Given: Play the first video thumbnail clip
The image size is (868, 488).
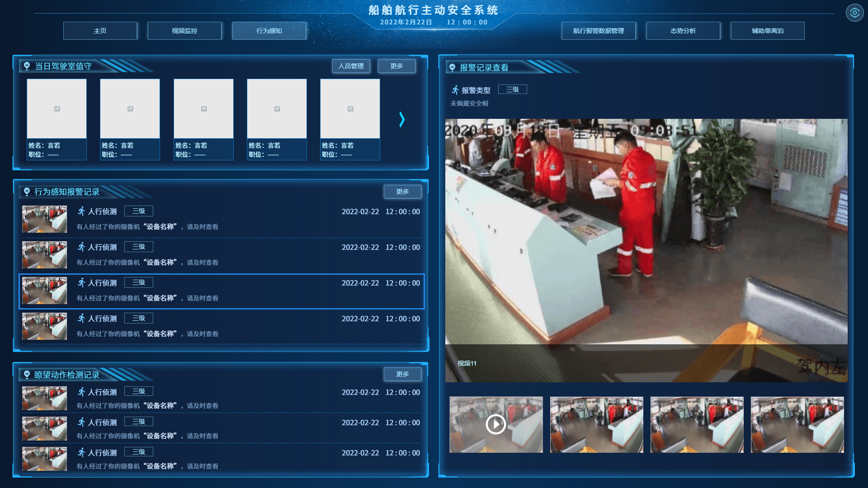Looking at the screenshot, I should pyautogui.click(x=496, y=424).
